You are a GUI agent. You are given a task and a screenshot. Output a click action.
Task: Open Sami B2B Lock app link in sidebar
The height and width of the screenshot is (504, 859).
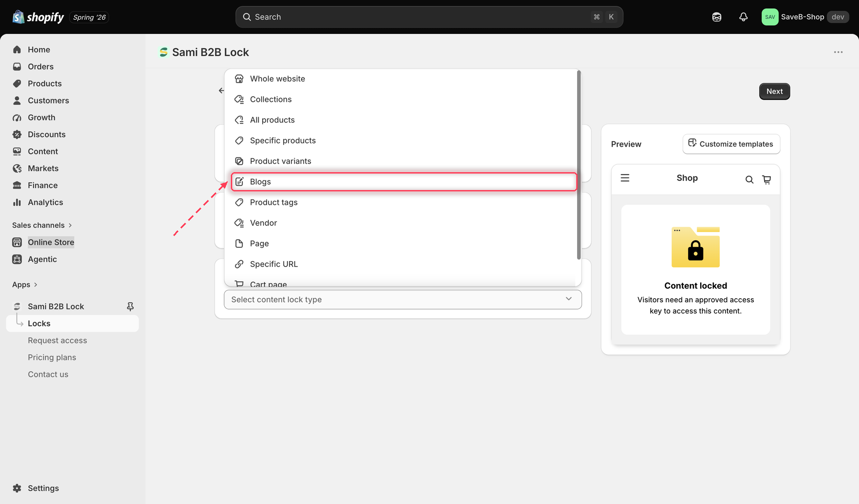[x=56, y=306]
